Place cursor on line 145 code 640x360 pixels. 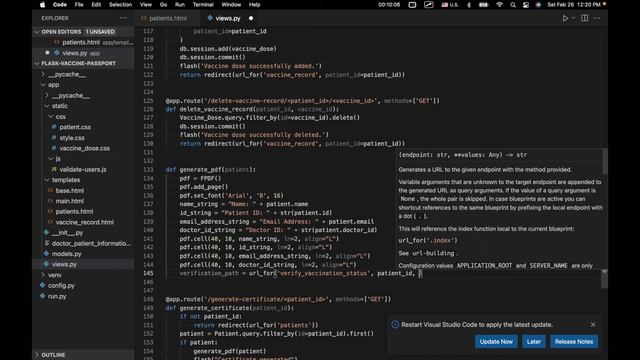click(x=300, y=273)
